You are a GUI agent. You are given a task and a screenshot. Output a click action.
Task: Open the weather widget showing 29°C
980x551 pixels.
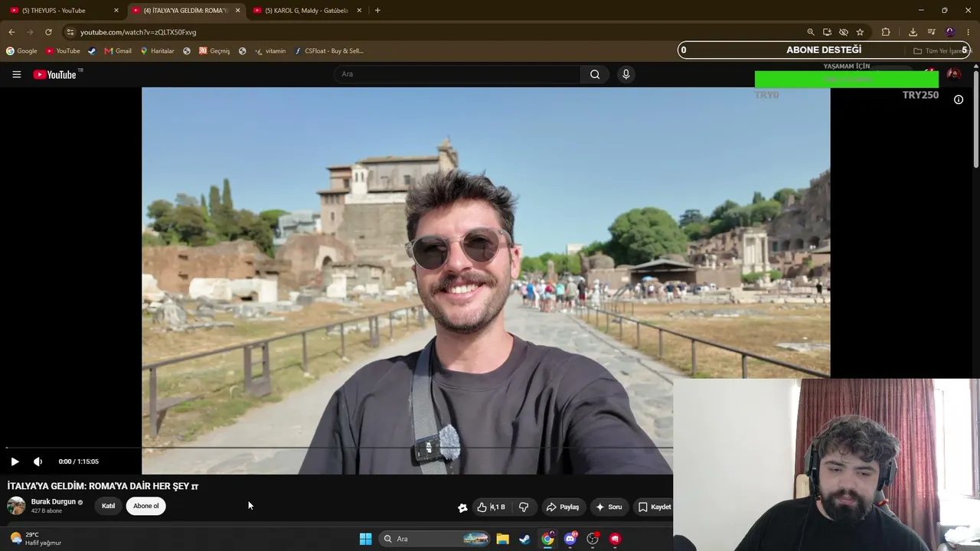(x=35, y=539)
